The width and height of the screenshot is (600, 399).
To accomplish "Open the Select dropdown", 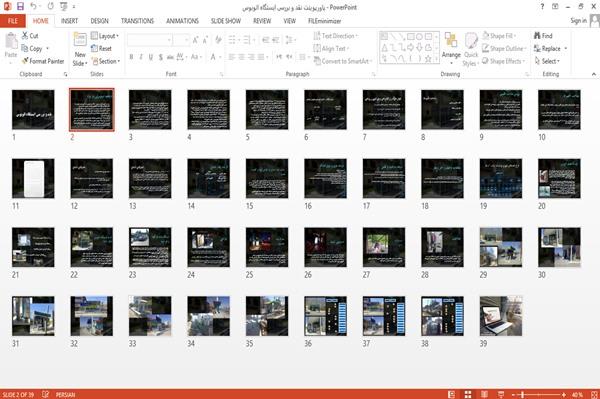I will [547, 61].
